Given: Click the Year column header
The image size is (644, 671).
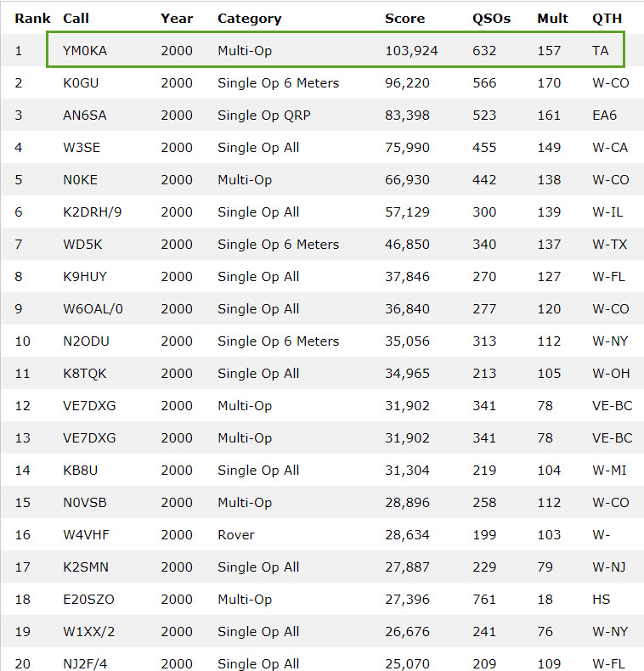Looking at the screenshot, I should 175,18.
